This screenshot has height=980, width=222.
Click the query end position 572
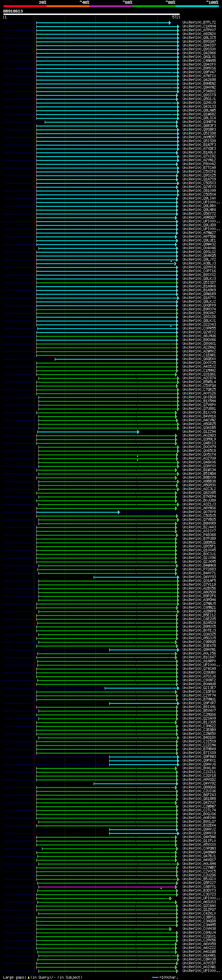tap(175, 17)
